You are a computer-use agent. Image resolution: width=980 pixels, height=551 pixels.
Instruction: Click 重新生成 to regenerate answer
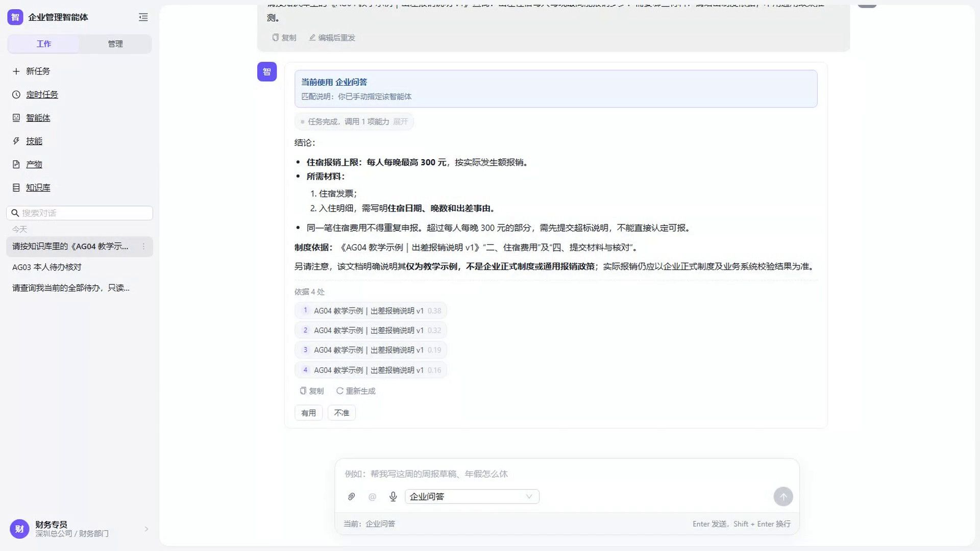(356, 391)
